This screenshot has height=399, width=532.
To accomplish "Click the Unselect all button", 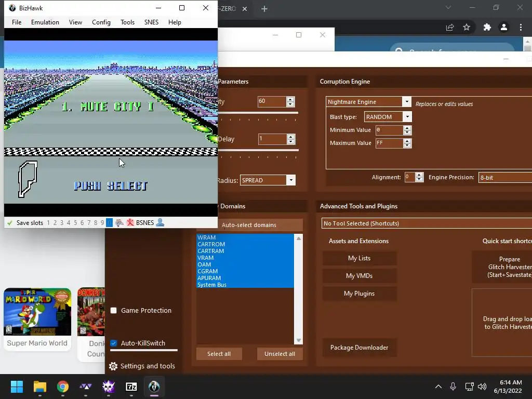I will coord(280,354).
